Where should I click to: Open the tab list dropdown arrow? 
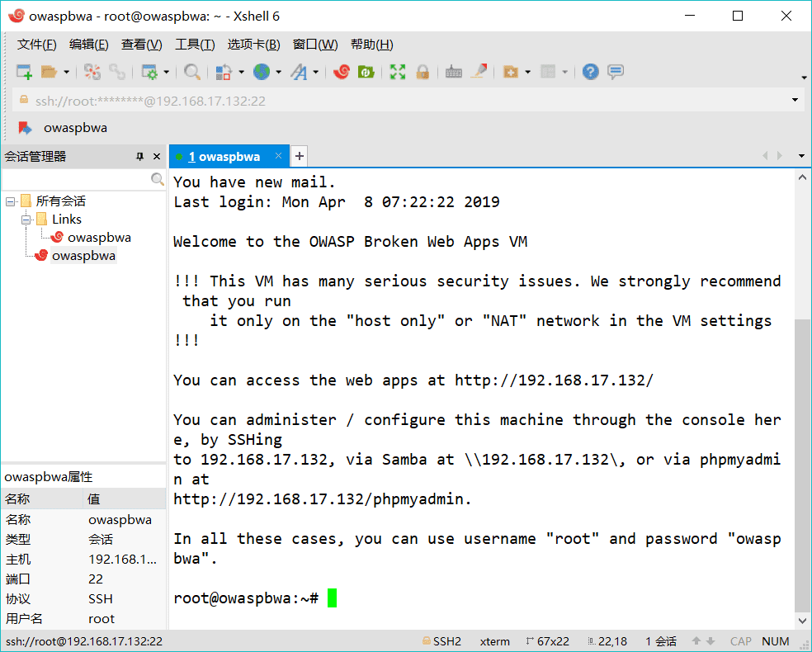[x=801, y=156]
